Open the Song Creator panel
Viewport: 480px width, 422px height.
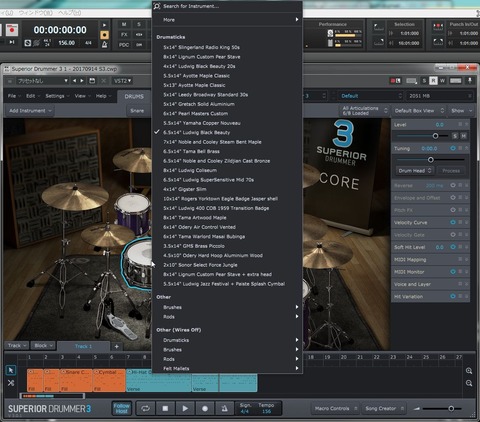(x=384, y=408)
